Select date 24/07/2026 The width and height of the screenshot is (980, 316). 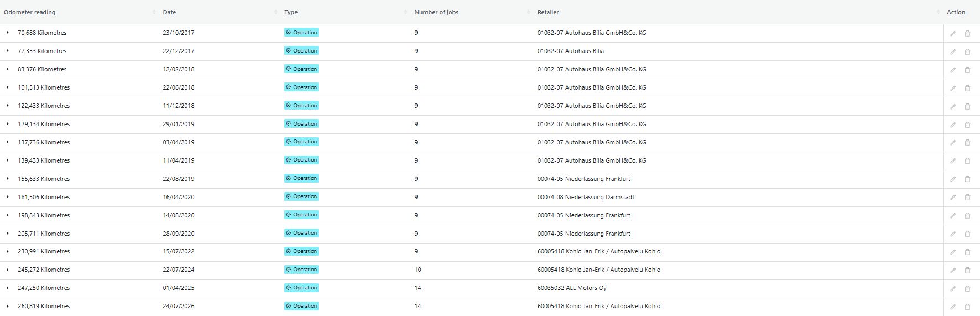pos(179,306)
